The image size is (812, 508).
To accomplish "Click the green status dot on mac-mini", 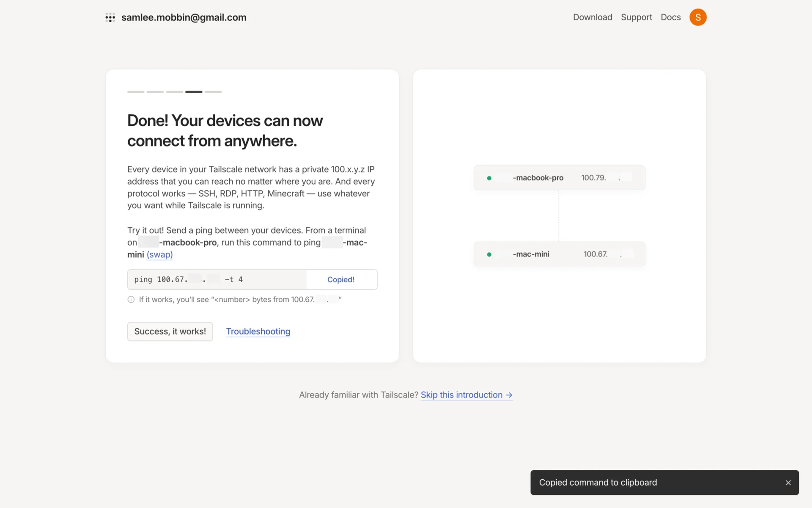I will [x=489, y=254].
